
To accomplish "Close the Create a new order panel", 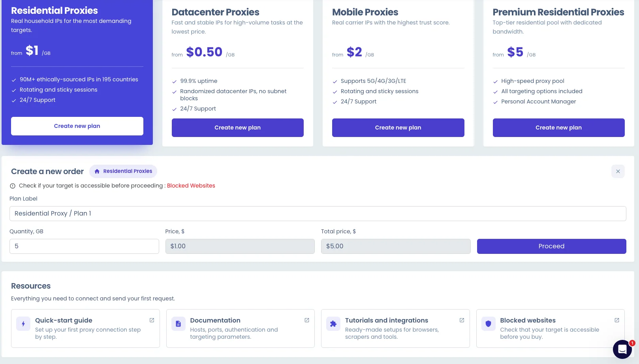I will [618, 171].
